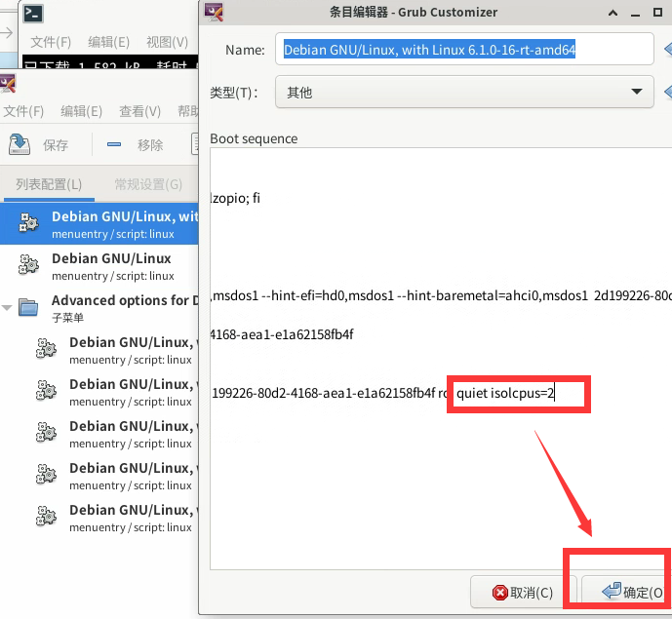Click the 'lzopio; fi' line in boot sequence

pos(235,198)
